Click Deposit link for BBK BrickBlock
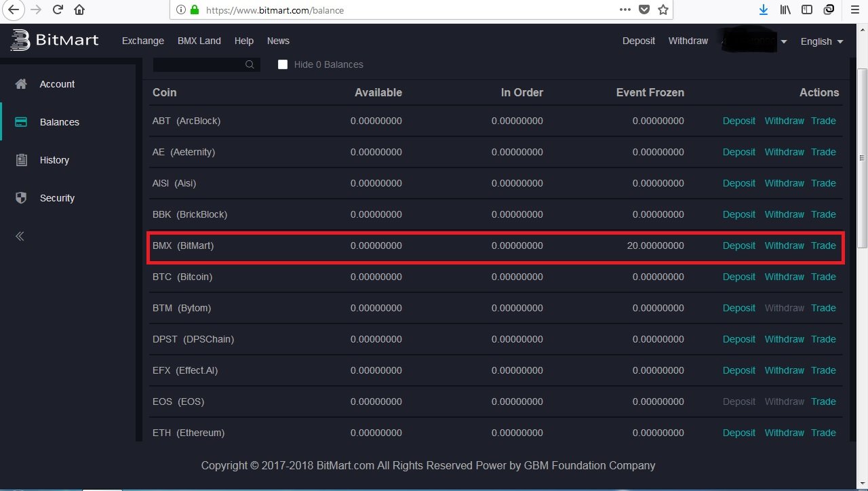Image resolution: width=868 pixels, height=491 pixels. coord(739,214)
